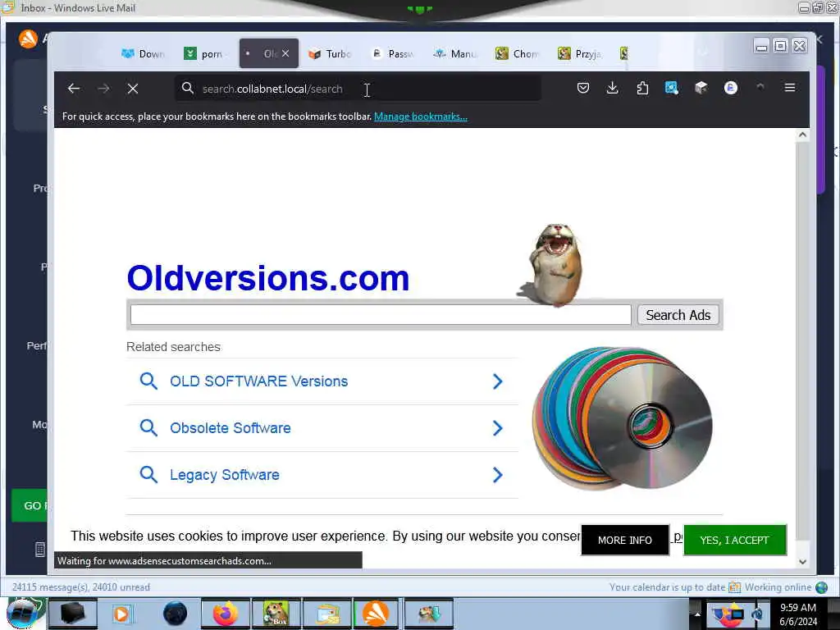Screen dimensions: 840x630
Task: Click chevron arrow beside OLD SOFTWARE Versions
Action: tap(498, 381)
